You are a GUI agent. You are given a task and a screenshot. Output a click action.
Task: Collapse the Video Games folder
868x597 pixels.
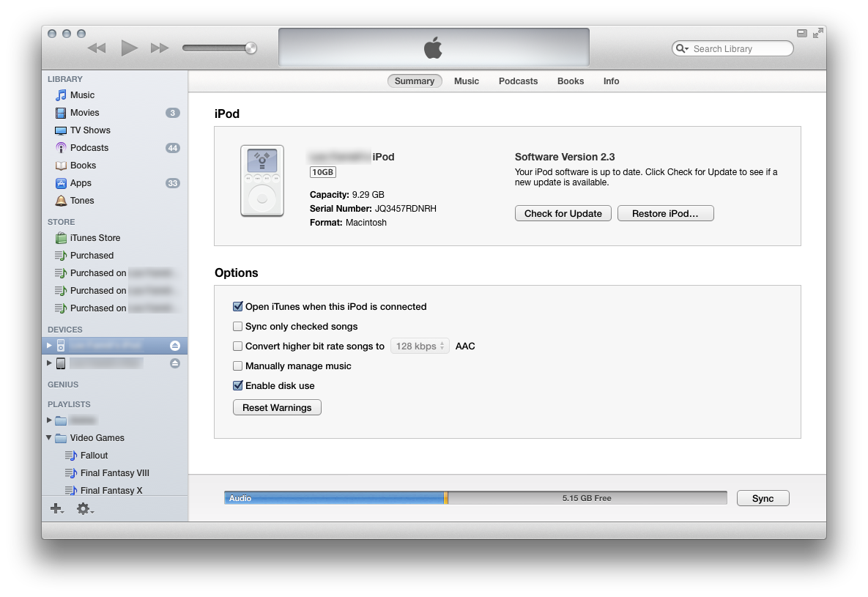tap(49, 438)
